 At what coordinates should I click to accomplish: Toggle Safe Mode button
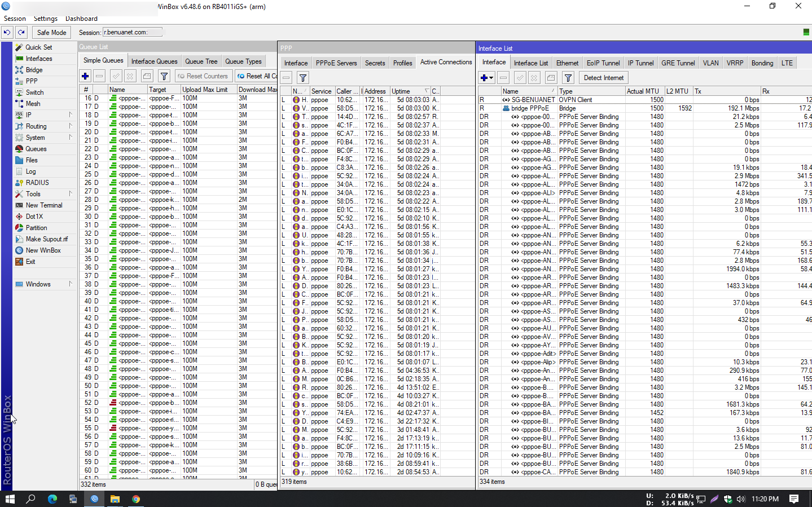[51, 33]
